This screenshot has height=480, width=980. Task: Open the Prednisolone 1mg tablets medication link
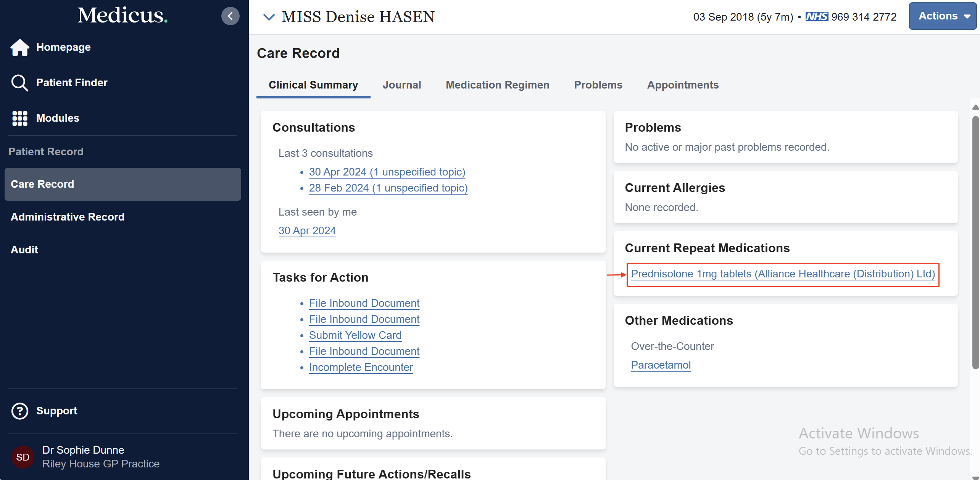point(783,274)
